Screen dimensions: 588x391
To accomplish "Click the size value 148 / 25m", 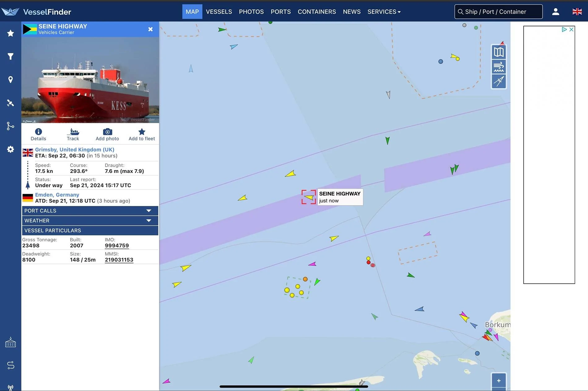I will pyautogui.click(x=83, y=260).
